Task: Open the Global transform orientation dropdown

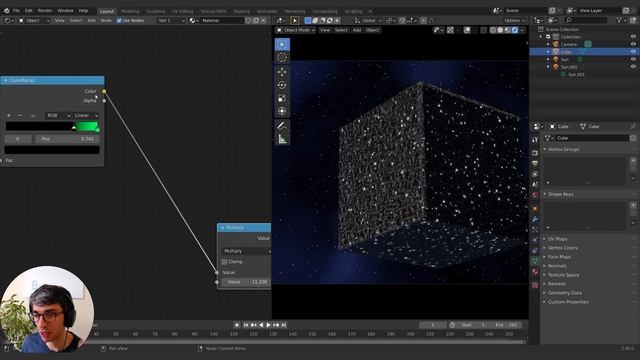Action: (x=368, y=20)
